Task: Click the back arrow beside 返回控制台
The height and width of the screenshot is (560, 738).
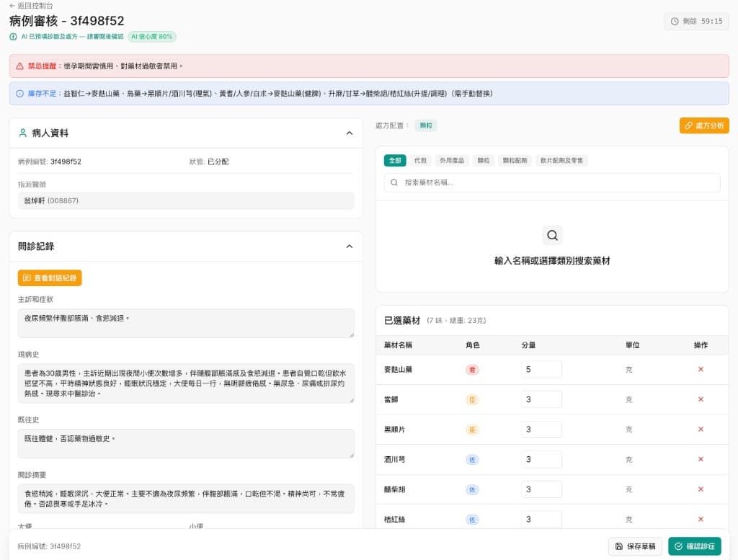Action: pos(12,6)
